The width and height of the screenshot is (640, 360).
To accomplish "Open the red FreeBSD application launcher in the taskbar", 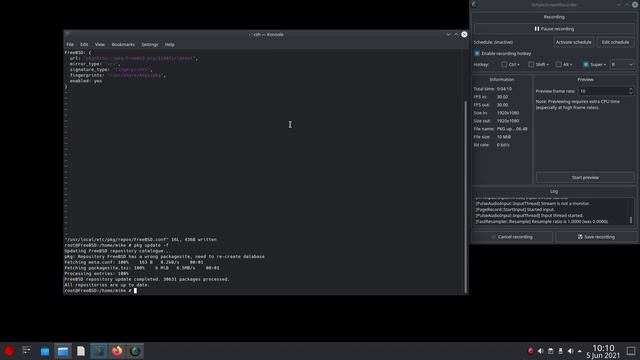I will click(x=9, y=351).
